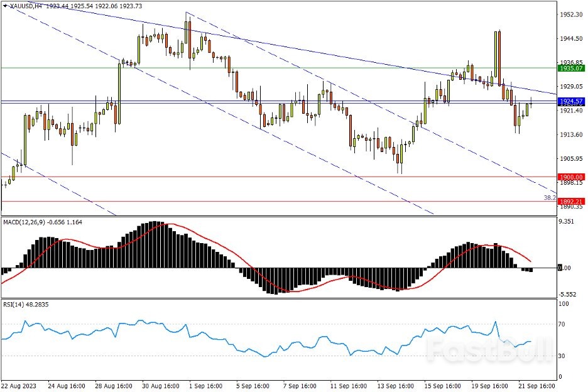Select the red 1900.00 price level tag
The width and height of the screenshot is (588, 392).
pos(571,177)
